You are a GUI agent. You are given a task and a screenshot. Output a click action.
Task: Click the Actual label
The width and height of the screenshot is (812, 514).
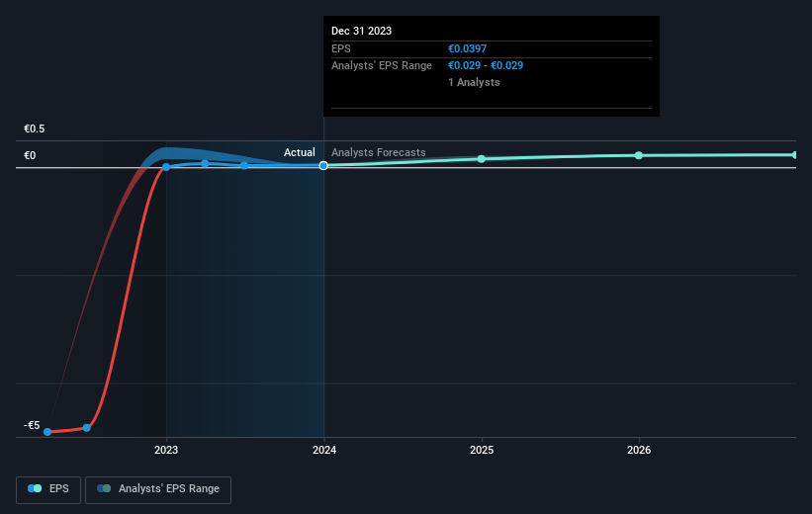pos(300,152)
